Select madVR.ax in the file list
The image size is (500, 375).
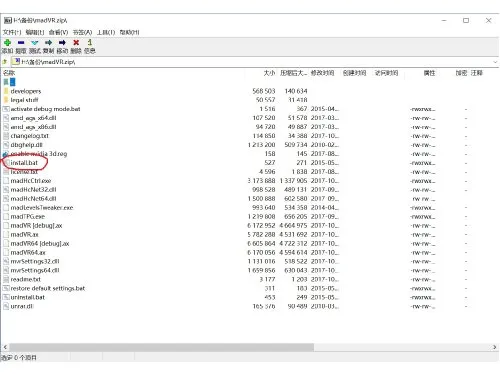point(24,235)
